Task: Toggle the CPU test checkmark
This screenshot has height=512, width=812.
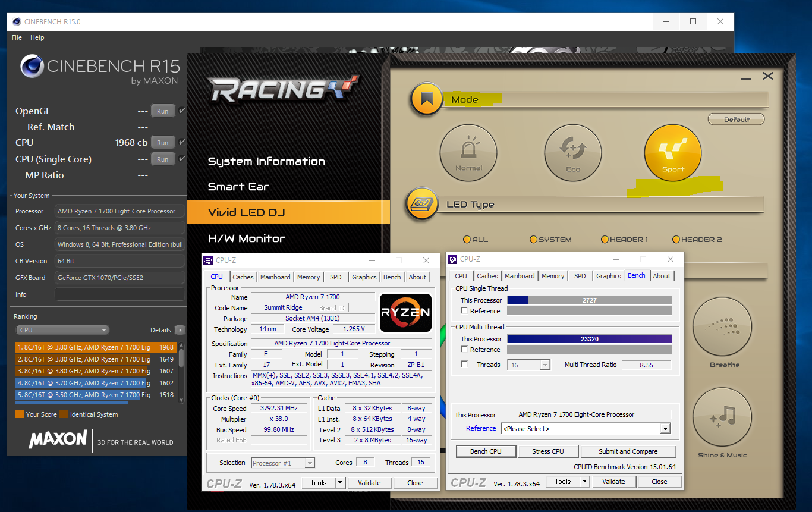Action: click(182, 142)
